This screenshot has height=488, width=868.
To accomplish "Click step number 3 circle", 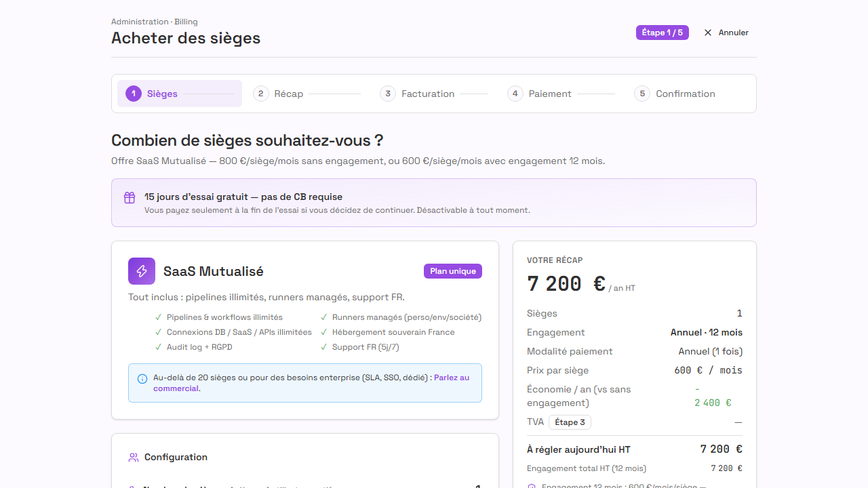I will tap(388, 94).
